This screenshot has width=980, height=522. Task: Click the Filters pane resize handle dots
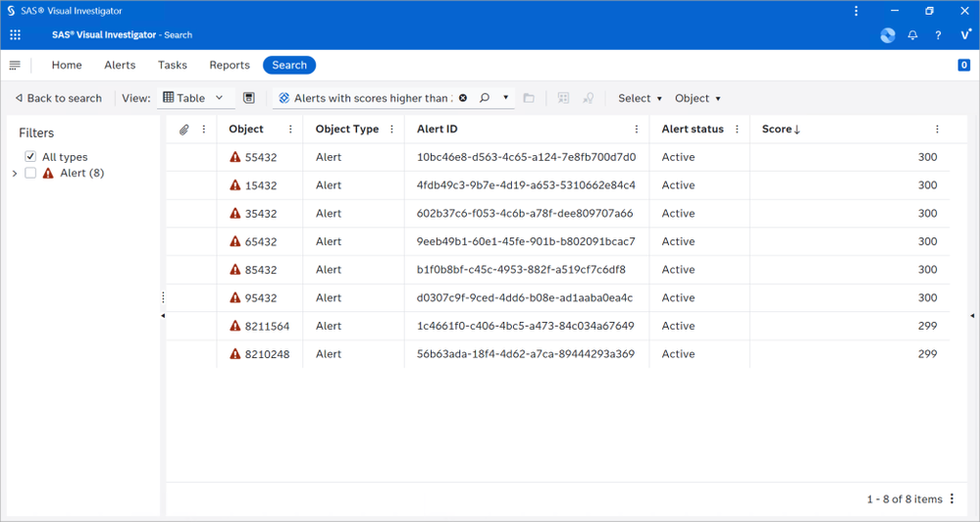pos(163,297)
